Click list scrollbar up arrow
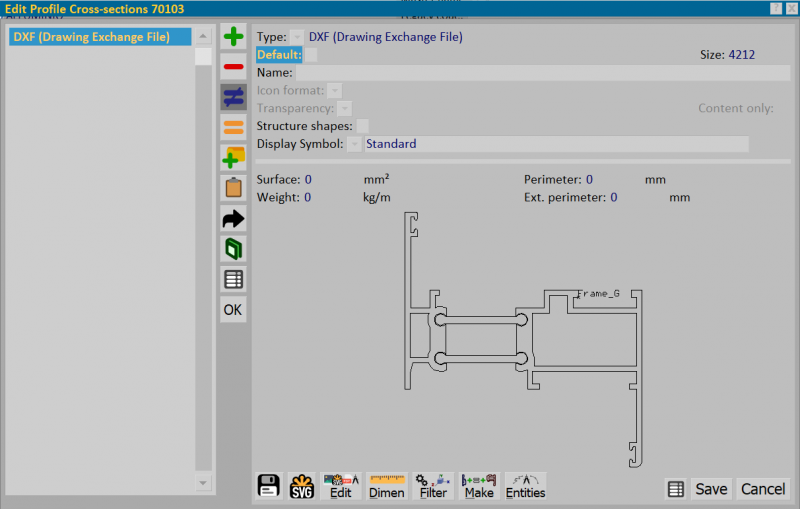 [203, 36]
